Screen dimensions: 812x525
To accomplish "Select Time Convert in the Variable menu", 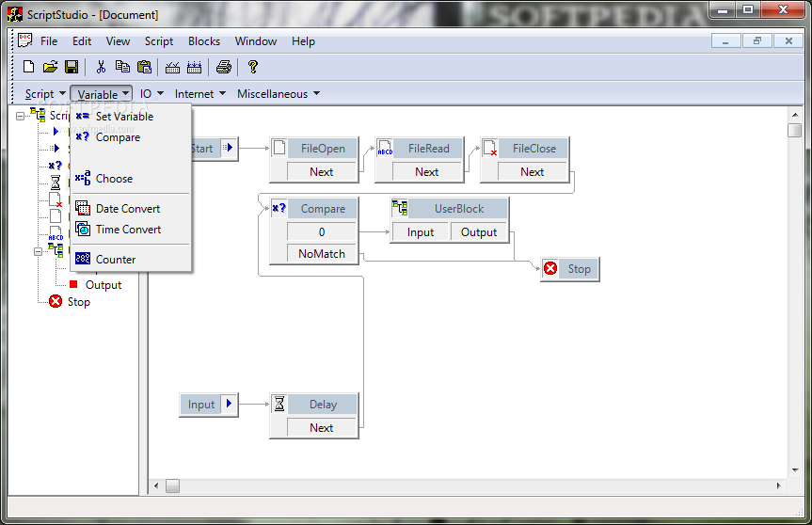I will coord(131,230).
